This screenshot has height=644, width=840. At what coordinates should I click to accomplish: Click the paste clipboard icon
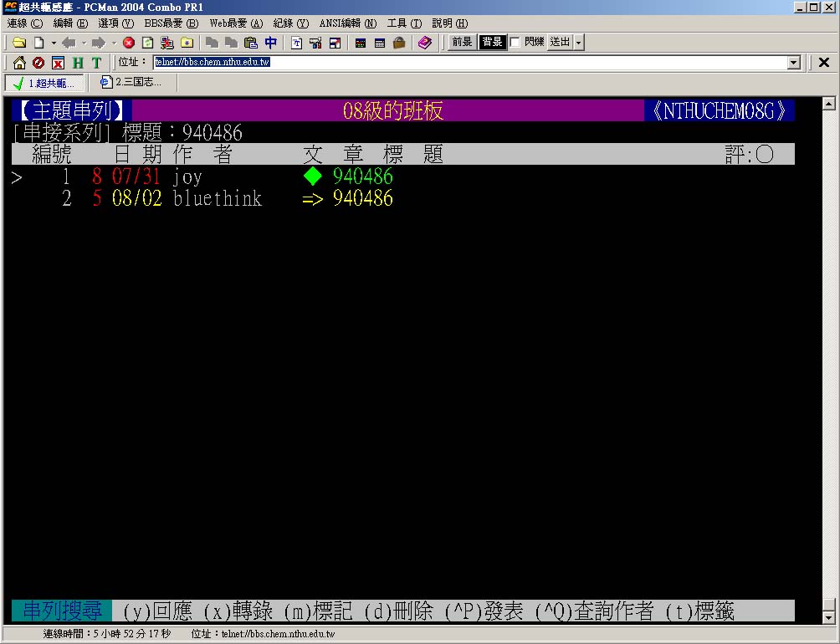(x=250, y=43)
